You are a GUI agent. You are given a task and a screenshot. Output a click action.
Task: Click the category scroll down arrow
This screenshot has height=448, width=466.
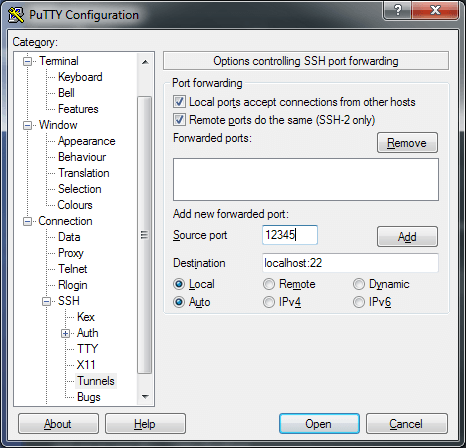pos(145,397)
